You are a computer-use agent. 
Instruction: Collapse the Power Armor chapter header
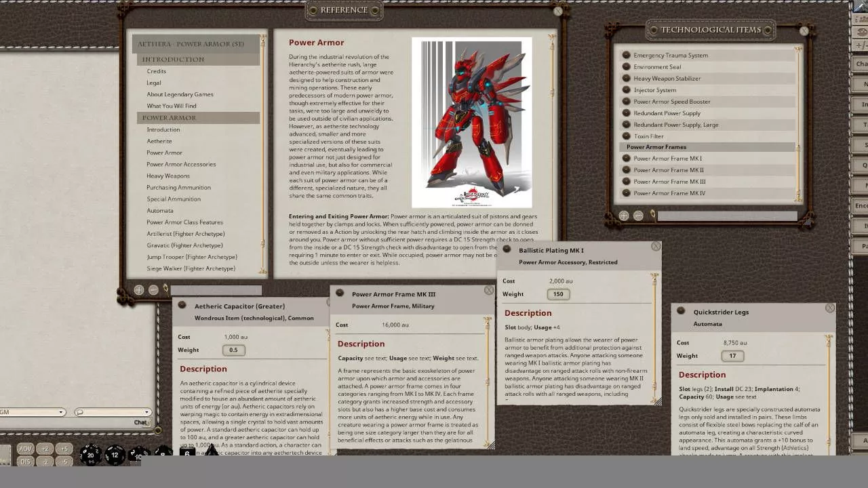(198, 118)
